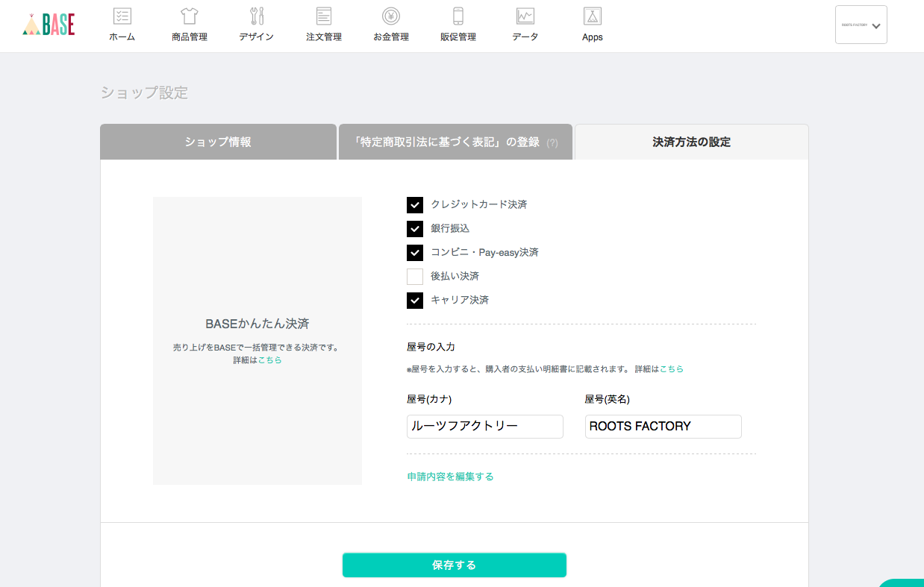Uncheck 銀行振込 checkbox
This screenshot has width=924, height=587.
(415, 229)
